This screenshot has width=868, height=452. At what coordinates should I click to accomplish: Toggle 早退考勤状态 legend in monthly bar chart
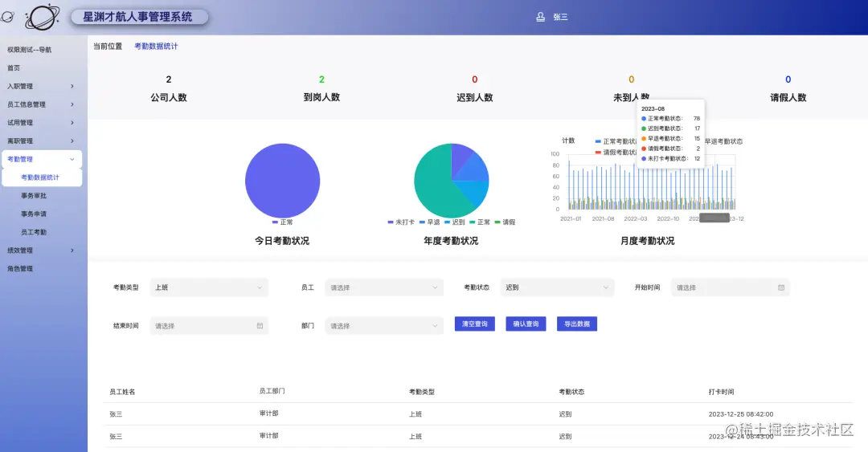pyautogui.click(x=723, y=141)
